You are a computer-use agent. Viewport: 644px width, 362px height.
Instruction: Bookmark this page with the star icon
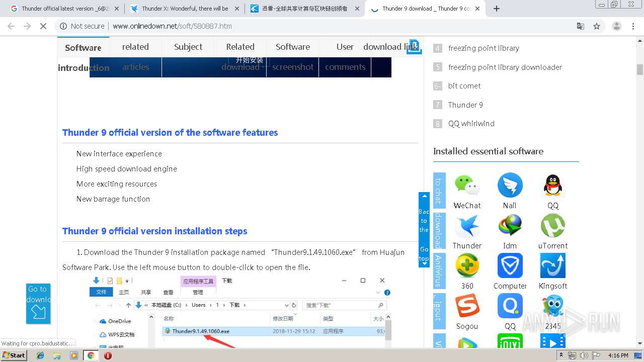coord(597,26)
